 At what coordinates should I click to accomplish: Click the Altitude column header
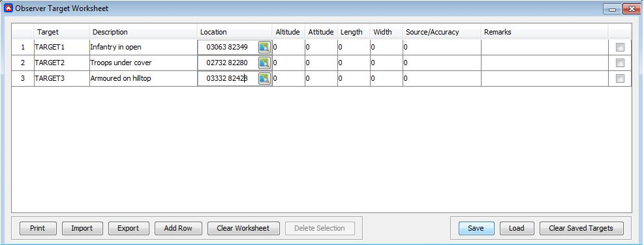[x=288, y=31]
